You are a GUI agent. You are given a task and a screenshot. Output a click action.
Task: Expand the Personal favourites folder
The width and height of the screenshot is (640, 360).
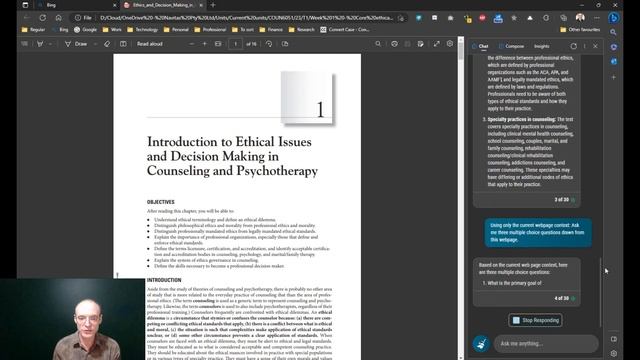176,29
